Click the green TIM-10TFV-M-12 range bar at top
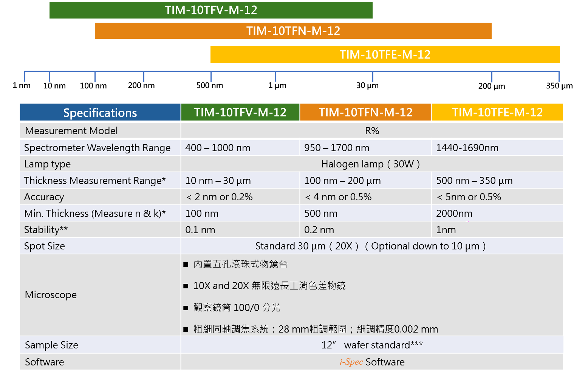 click(x=211, y=10)
